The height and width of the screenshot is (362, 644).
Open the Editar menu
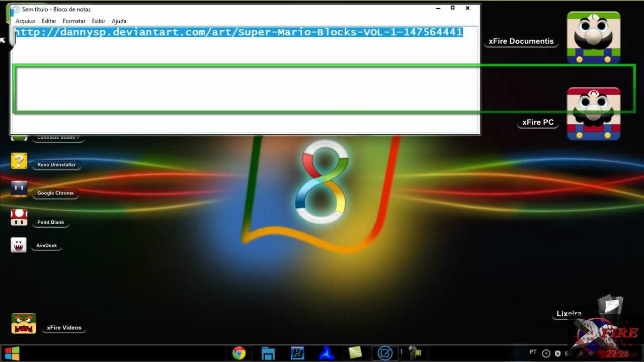[x=49, y=21]
